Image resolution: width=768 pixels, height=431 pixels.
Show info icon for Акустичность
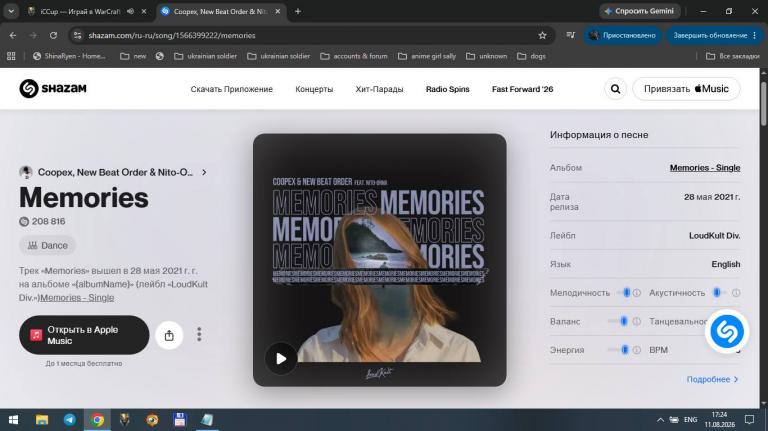click(736, 293)
